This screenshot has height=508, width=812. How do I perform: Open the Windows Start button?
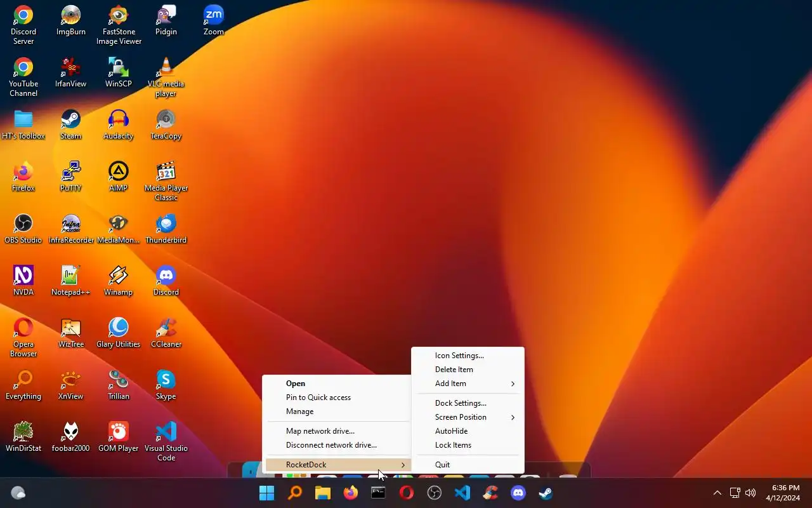tap(267, 493)
